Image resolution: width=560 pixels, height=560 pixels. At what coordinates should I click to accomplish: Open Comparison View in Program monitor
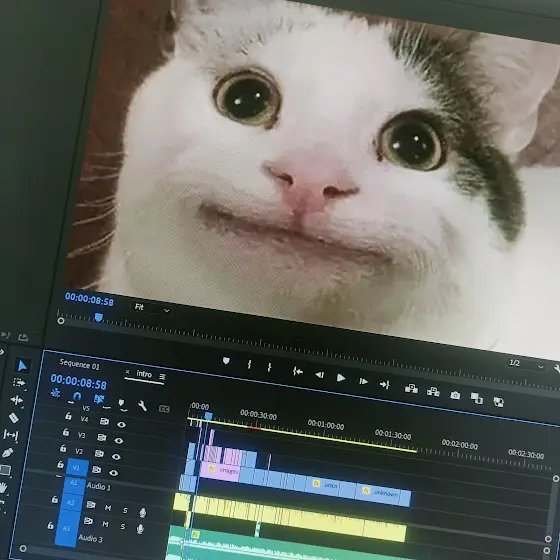pos(477,398)
